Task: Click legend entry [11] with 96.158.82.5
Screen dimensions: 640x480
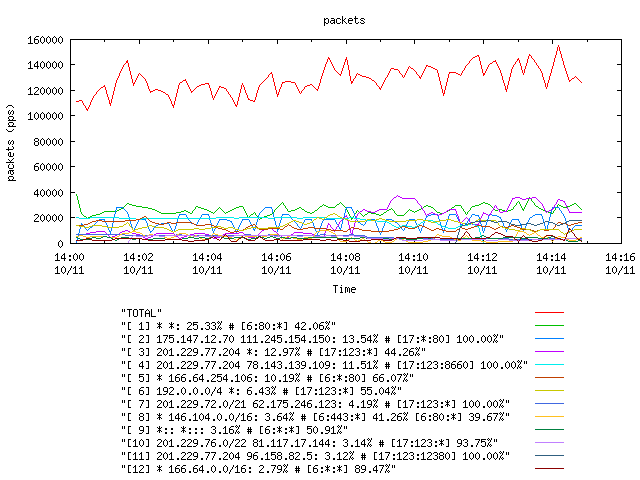Action: tap(315, 456)
